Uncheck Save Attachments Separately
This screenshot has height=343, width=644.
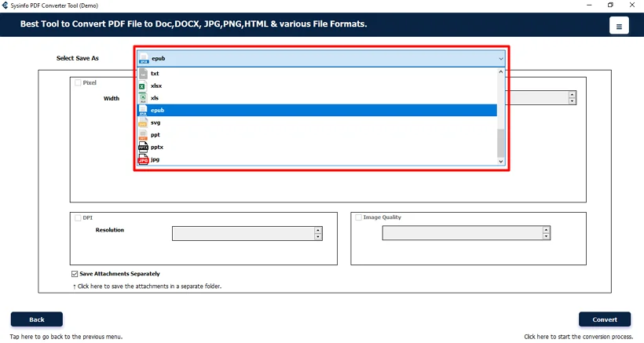tap(75, 274)
